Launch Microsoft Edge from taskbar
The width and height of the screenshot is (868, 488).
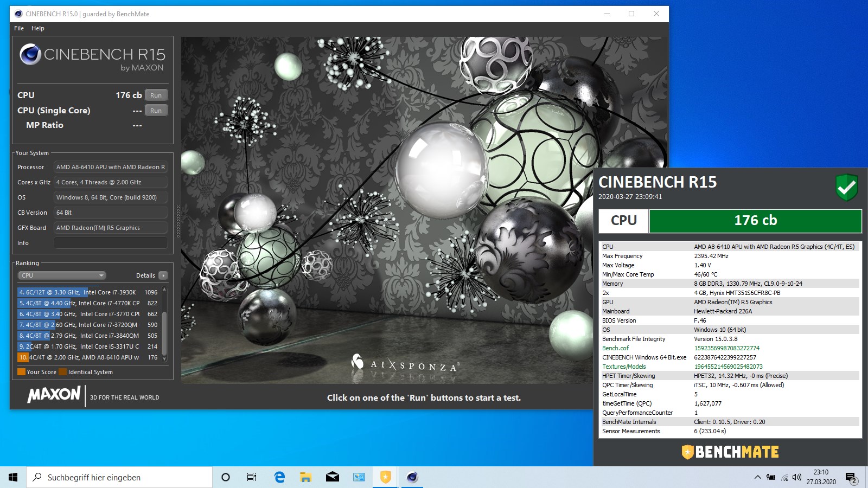point(279,477)
